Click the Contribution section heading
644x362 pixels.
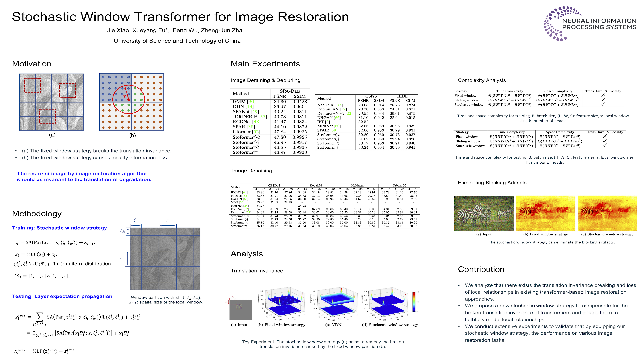(x=481, y=269)
